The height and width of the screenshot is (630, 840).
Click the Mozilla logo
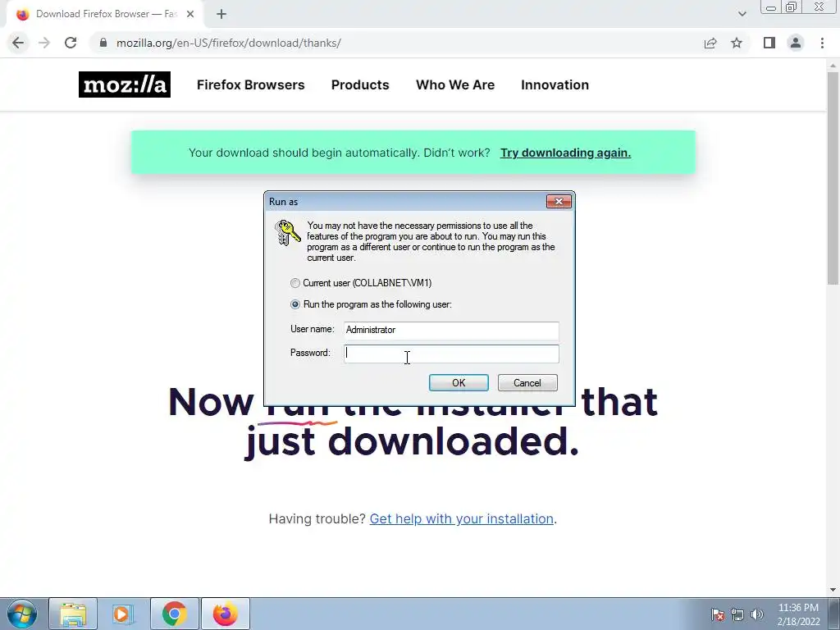125,84
